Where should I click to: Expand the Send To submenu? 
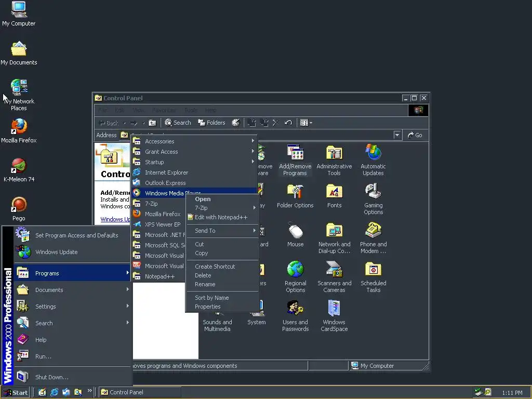222,231
